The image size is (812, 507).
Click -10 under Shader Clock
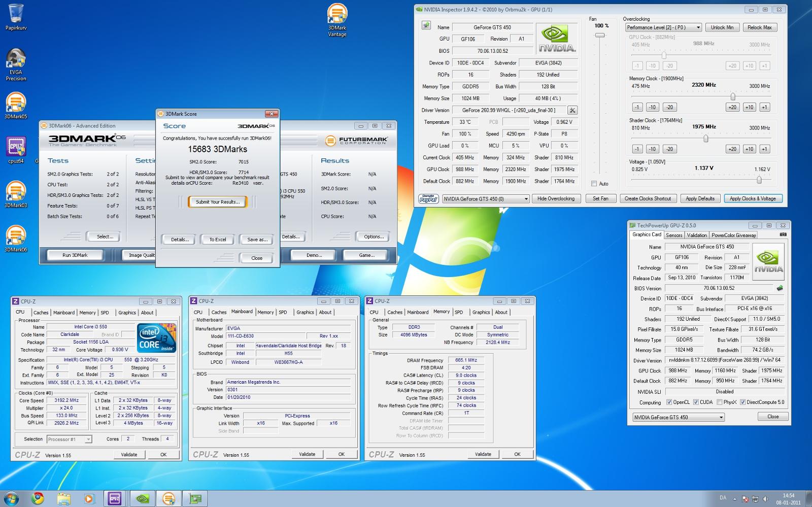[x=653, y=149]
